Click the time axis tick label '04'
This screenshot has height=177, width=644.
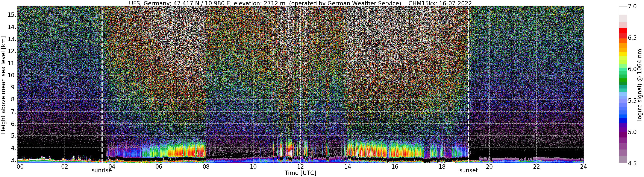[x=112, y=166]
